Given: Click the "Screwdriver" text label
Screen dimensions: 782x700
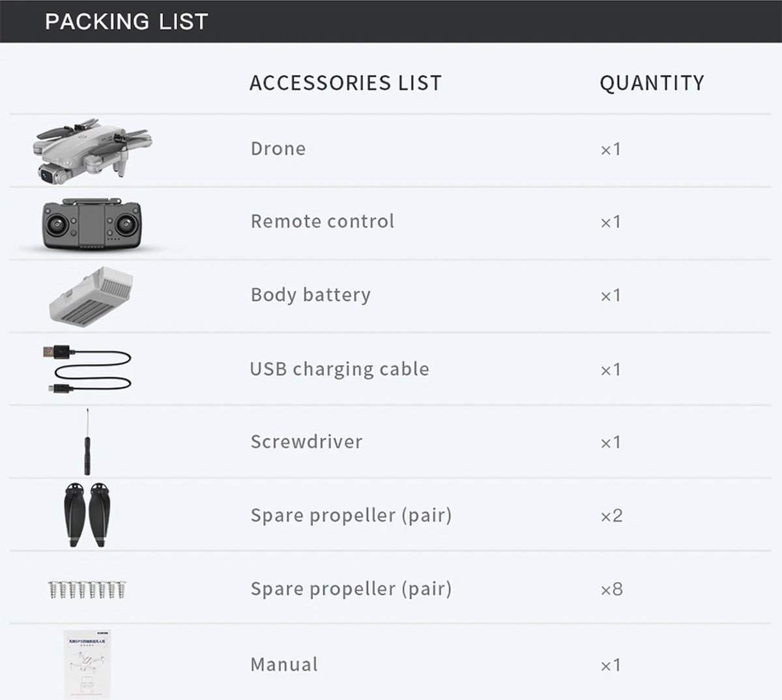Looking at the screenshot, I should 306,442.
